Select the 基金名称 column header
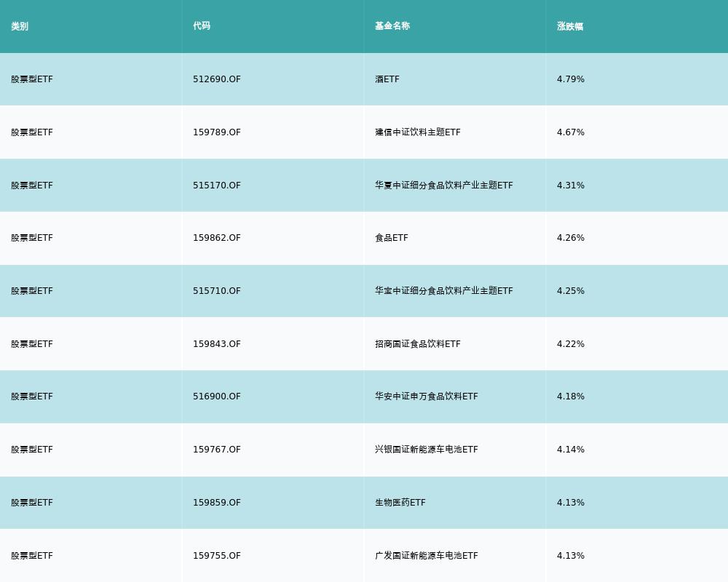 [392, 26]
